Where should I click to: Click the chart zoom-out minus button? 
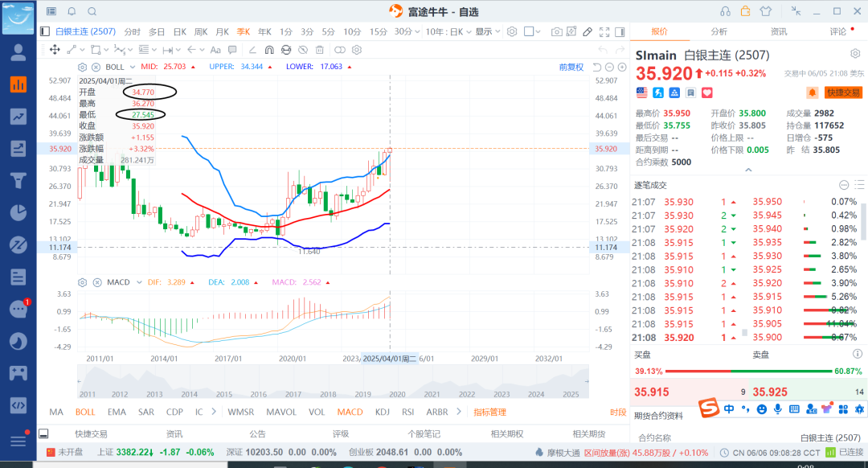click(x=609, y=67)
